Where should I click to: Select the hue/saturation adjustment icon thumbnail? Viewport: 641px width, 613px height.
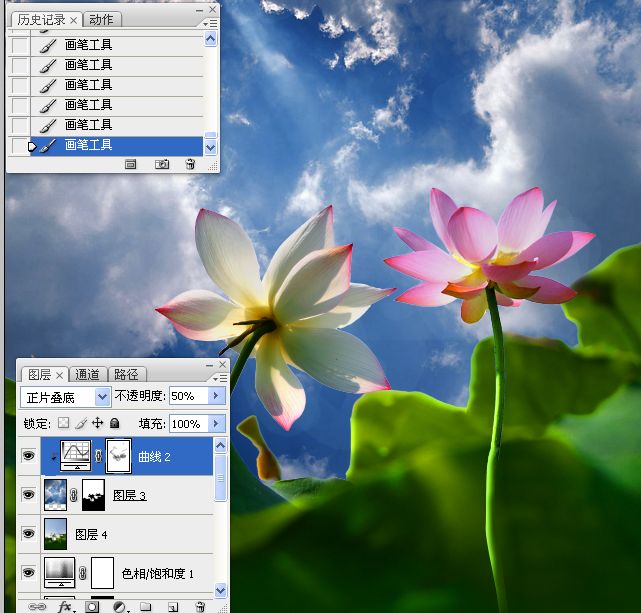click(x=60, y=572)
